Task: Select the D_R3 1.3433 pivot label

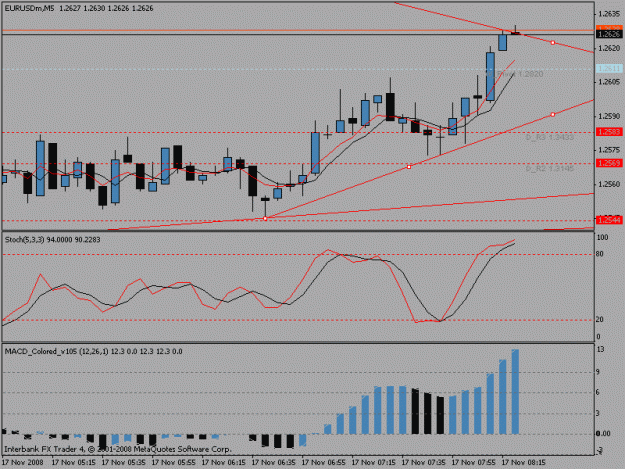Action: (x=549, y=137)
